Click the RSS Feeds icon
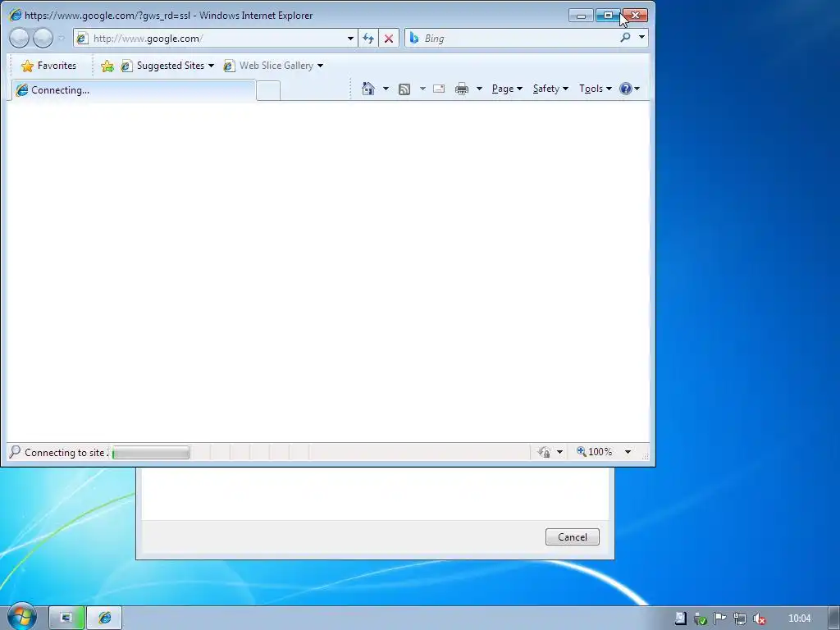This screenshot has width=840, height=630. click(404, 89)
